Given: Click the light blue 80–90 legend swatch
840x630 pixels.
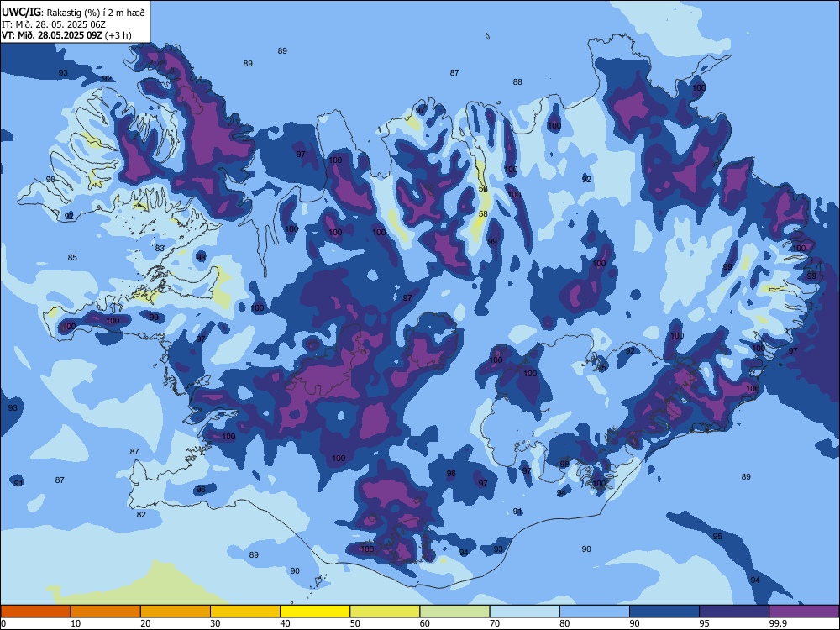Looking at the screenshot, I should point(595,612).
